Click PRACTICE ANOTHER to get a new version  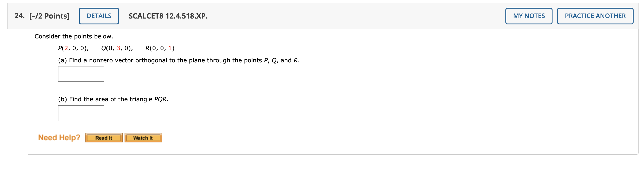click(x=595, y=16)
